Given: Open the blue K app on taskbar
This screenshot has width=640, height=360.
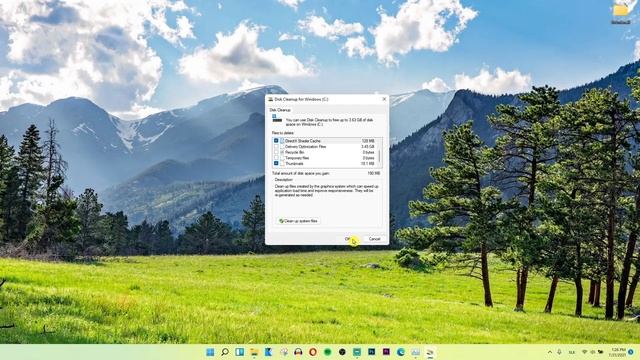Looking at the screenshot, I should pyautogui.click(x=269, y=352).
